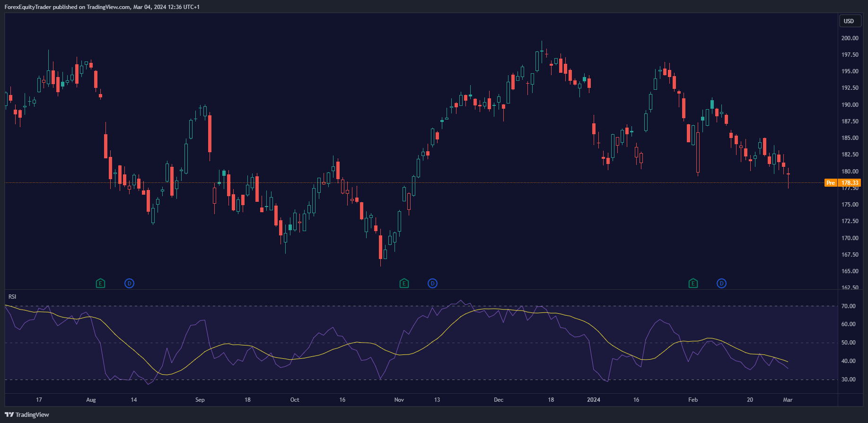Click the RSI 60.00 level label
This screenshot has width=868, height=423.
pos(849,324)
